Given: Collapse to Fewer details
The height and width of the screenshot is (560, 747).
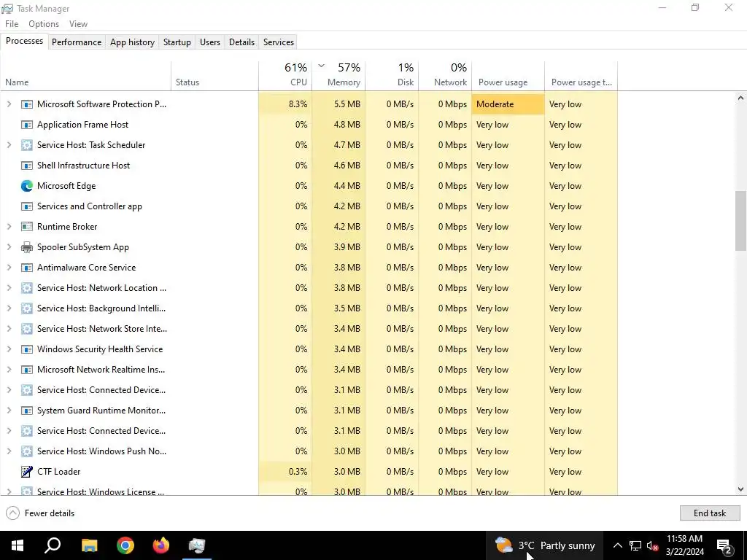Looking at the screenshot, I should 41,513.
